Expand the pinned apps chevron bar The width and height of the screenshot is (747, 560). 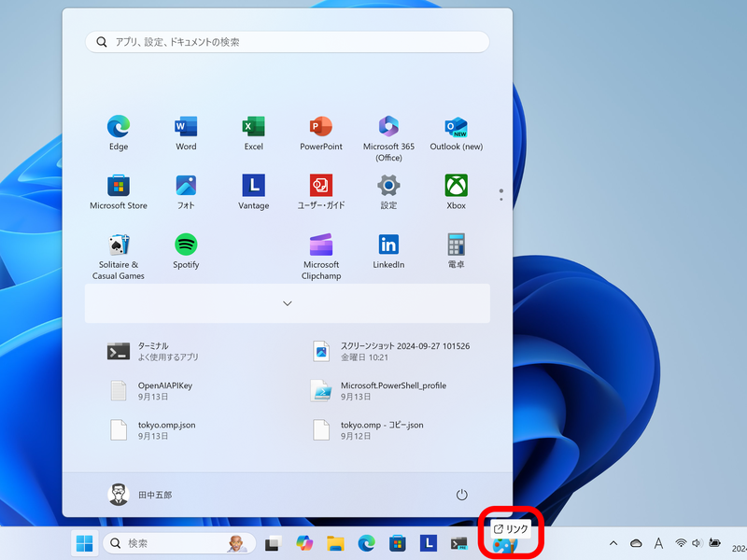[x=288, y=303]
